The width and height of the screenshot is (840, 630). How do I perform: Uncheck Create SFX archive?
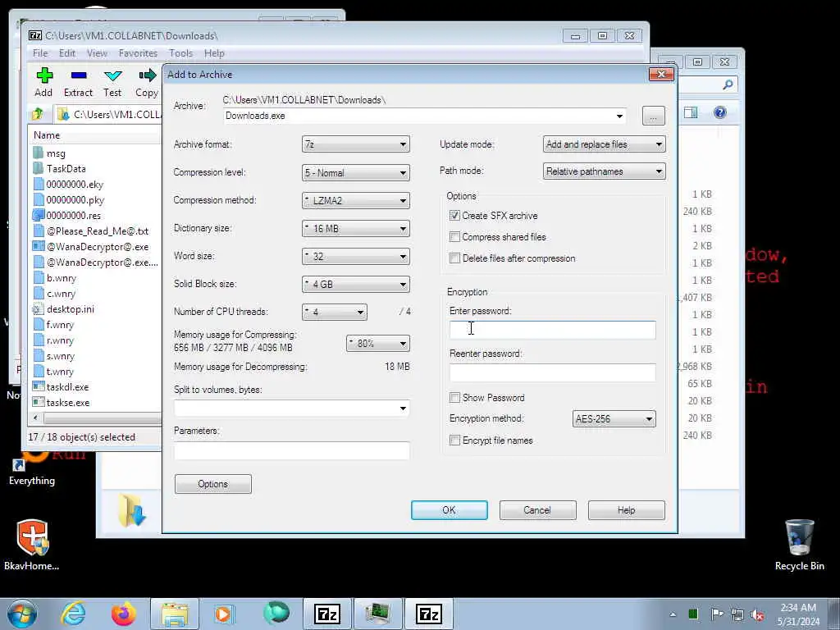454,216
